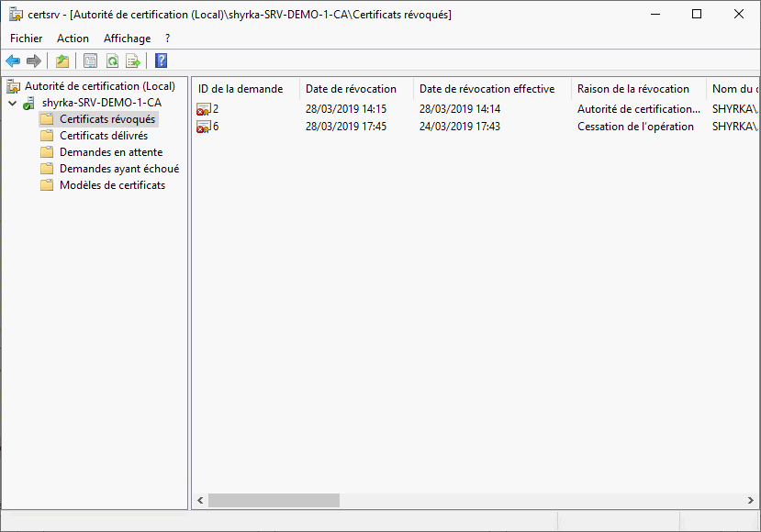
Task: Sort by Raison de la révocation column
Action: point(633,89)
